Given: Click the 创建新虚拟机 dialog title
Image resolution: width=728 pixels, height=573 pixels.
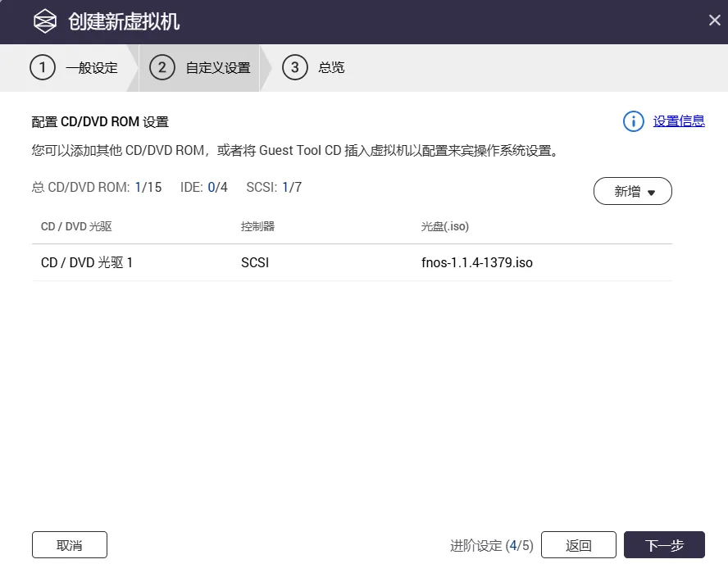Looking at the screenshot, I should [x=124, y=22].
